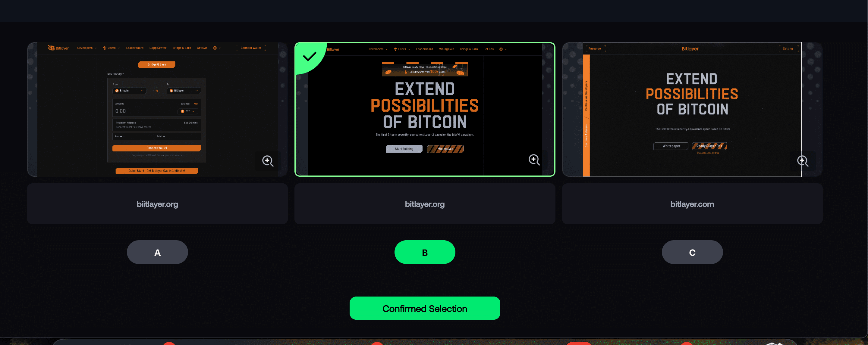Expand the Developers dropdown in first screenshot
Screen dimensions: 868x345
[x=87, y=48]
